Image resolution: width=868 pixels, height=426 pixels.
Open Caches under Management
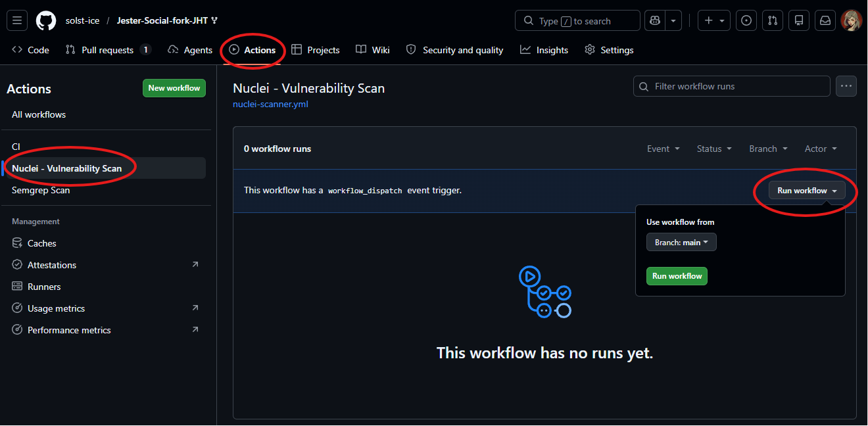[105, 243]
